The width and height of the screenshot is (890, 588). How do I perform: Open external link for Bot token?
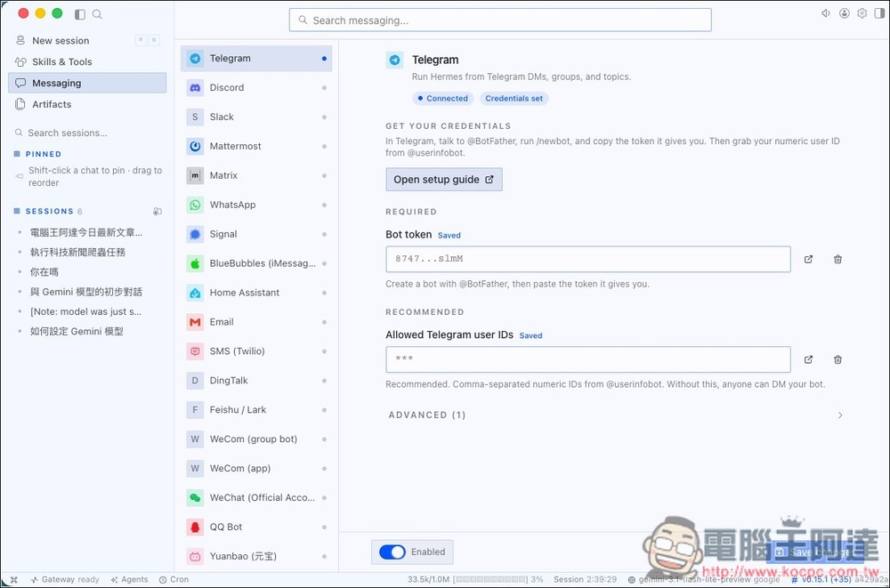(808, 260)
